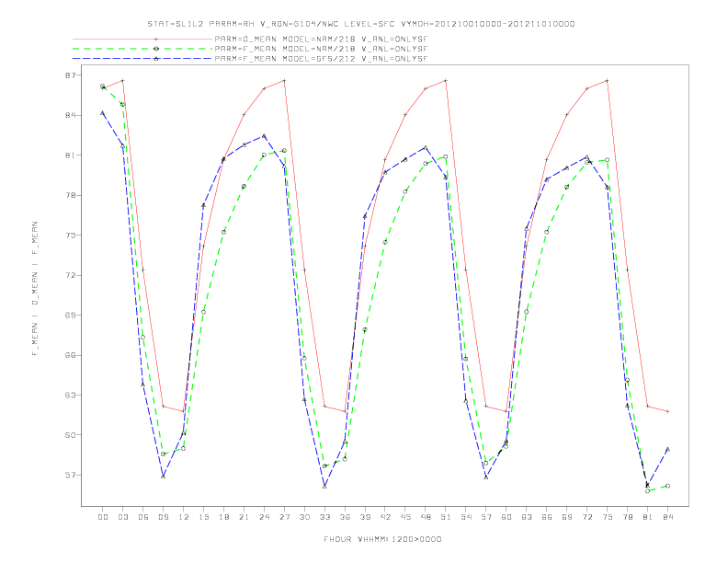Click the x-axis hour label 21
The height and width of the screenshot is (563, 728).
coord(245,517)
